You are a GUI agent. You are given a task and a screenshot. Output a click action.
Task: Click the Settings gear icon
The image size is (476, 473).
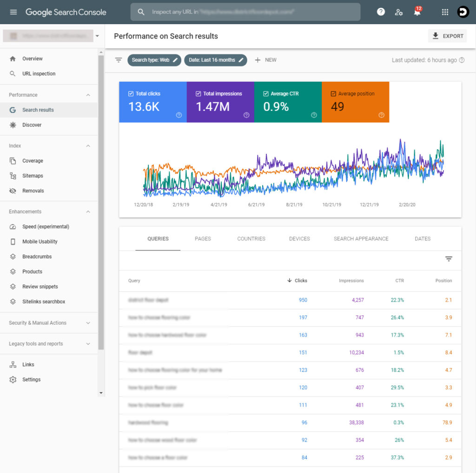coord(13,380)
